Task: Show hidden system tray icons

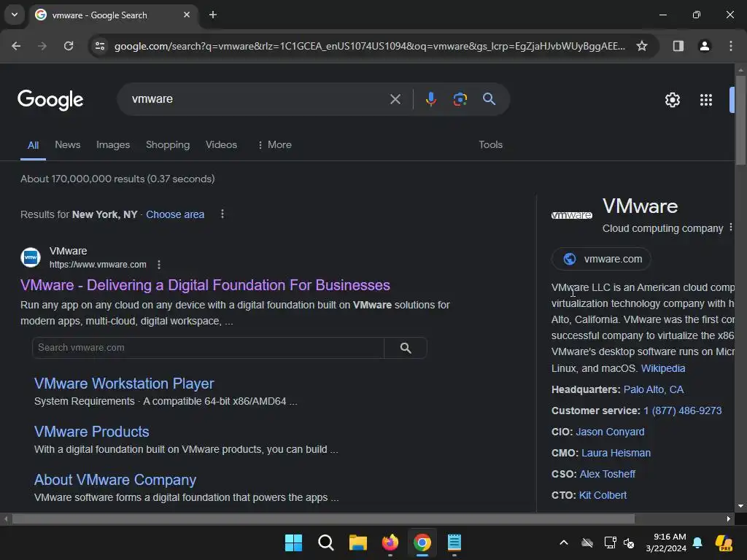Action: 564,542
